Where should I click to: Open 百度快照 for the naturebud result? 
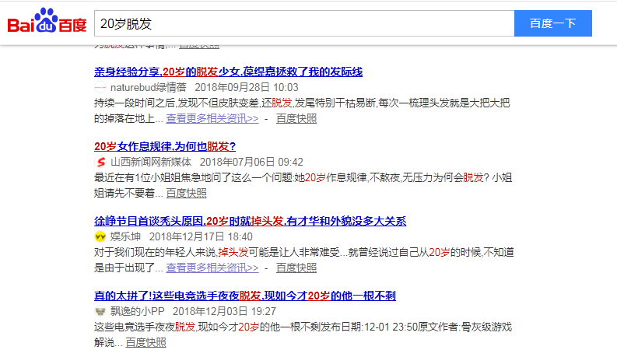(x=296, y=119)
